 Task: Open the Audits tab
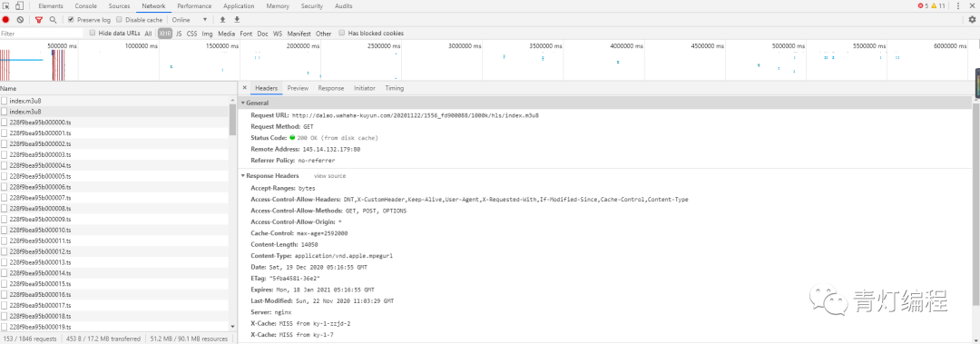click(x=344, y=5)
